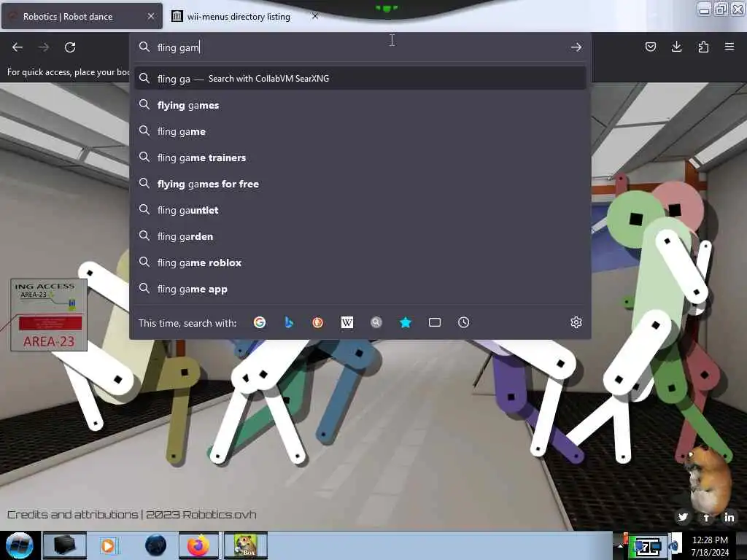The height and width of the screenshot is (560, 747).
Task: Select 'Search with CollabVM SearXNG' suggestion
Action: coord(360,79)
